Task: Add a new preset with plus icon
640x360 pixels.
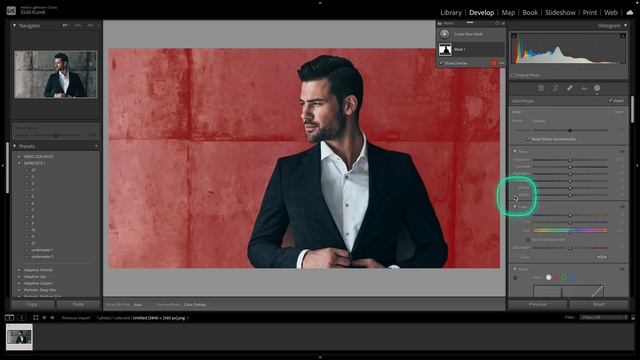Action: (96, 146)
